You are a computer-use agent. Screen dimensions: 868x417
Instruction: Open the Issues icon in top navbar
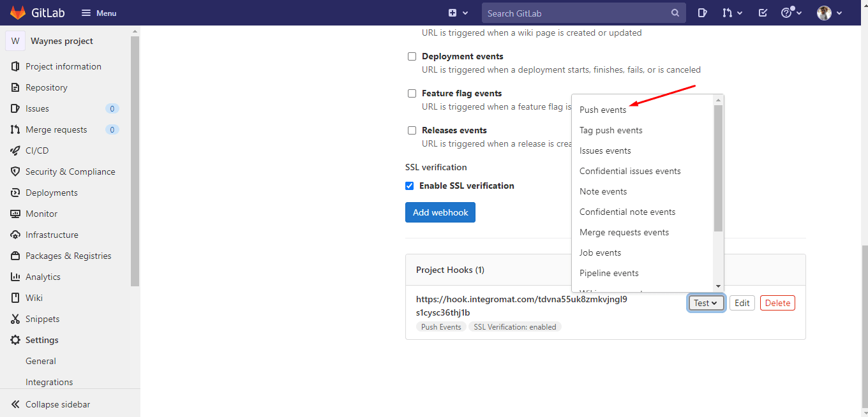[702, 13]
